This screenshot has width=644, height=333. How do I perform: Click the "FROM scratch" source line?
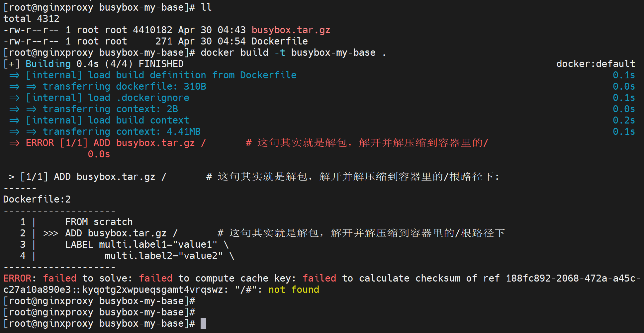coord(99,222)
